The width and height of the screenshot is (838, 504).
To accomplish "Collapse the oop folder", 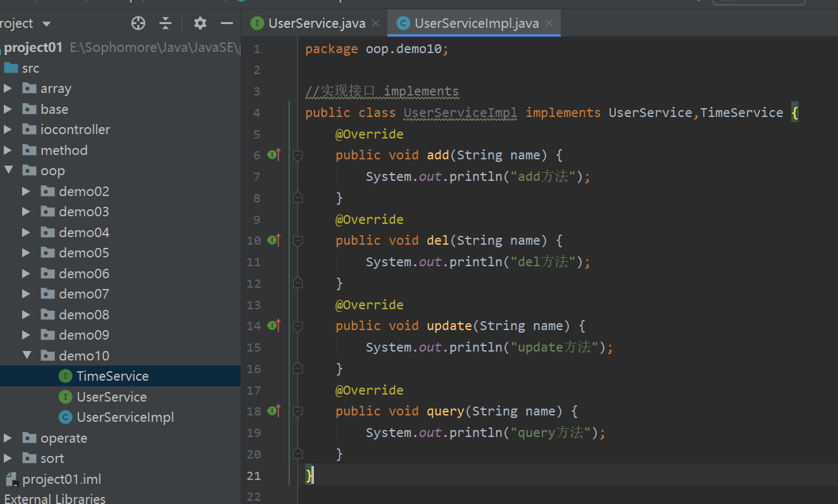I will pos(8,171).
